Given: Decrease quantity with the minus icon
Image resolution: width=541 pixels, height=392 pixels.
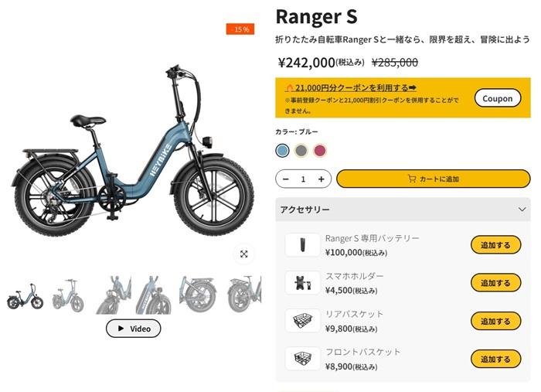Looking at the screenshot, I should point(286,179).
